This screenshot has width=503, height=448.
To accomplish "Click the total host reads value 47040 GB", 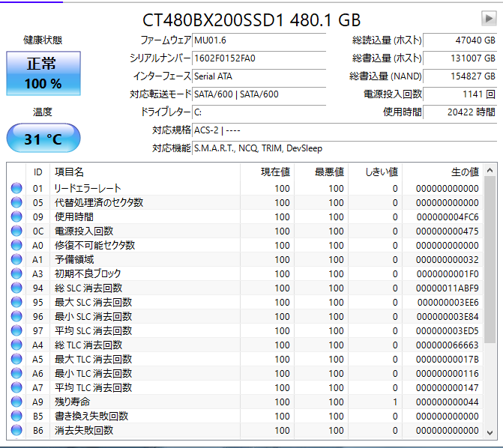I will coord(460,40).
